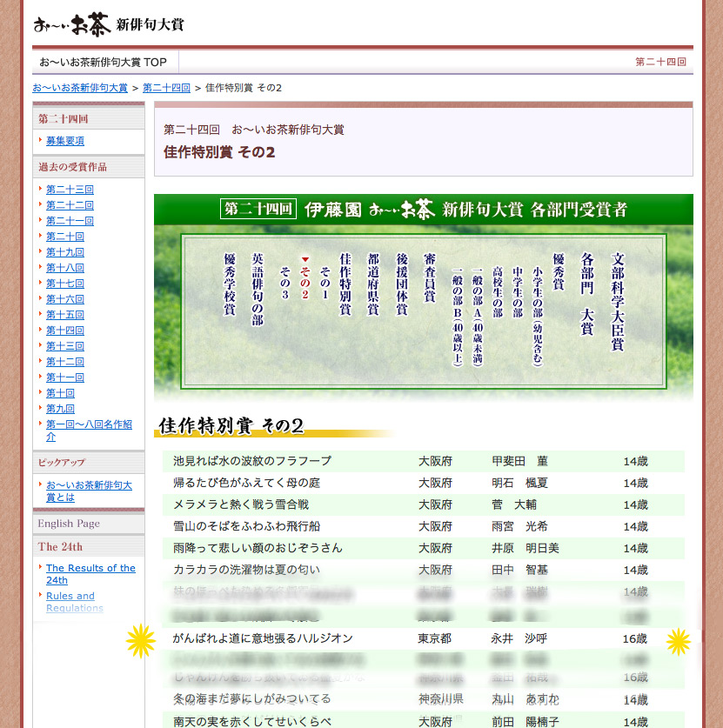Click the haiku 池見れば水の波紋のフラフープ

click(252, 461)
